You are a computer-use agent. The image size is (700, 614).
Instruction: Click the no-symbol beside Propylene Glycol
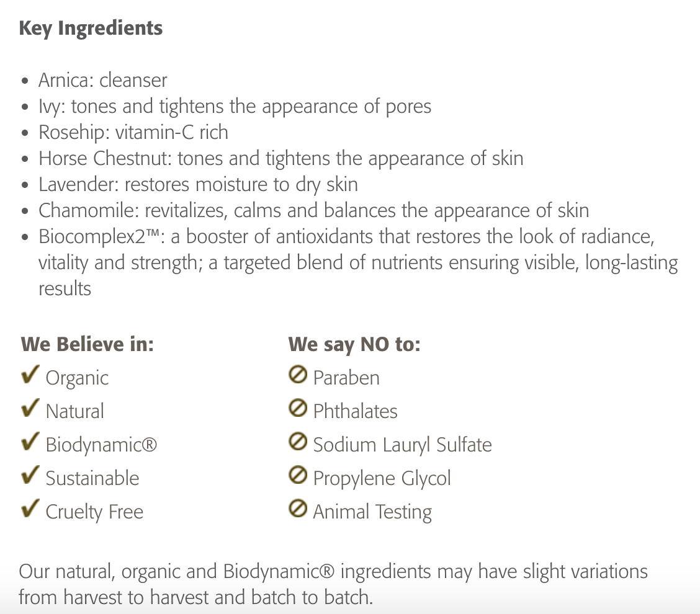click(298, 476)
